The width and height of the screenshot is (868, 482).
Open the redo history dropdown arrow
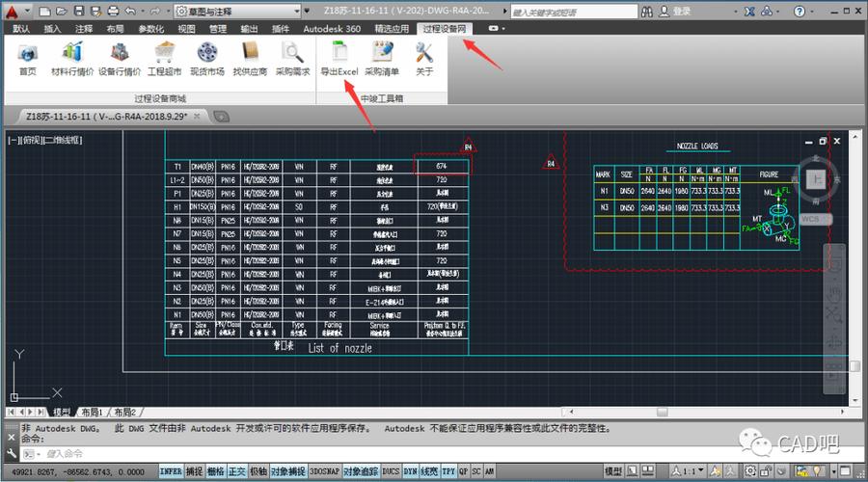167,11
